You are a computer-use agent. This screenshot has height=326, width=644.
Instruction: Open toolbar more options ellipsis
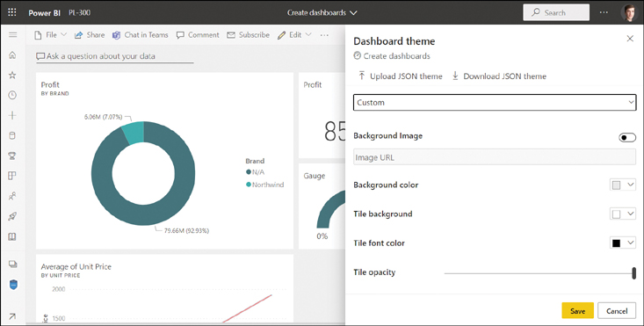pos(324,35)
